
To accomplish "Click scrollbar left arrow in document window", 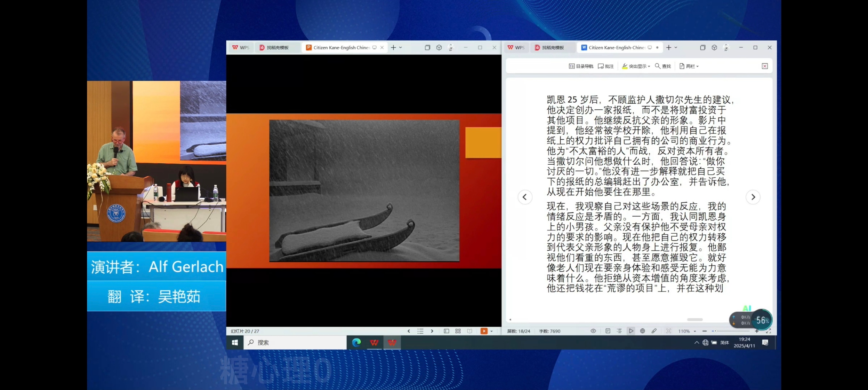I will [x=510, y=320].
